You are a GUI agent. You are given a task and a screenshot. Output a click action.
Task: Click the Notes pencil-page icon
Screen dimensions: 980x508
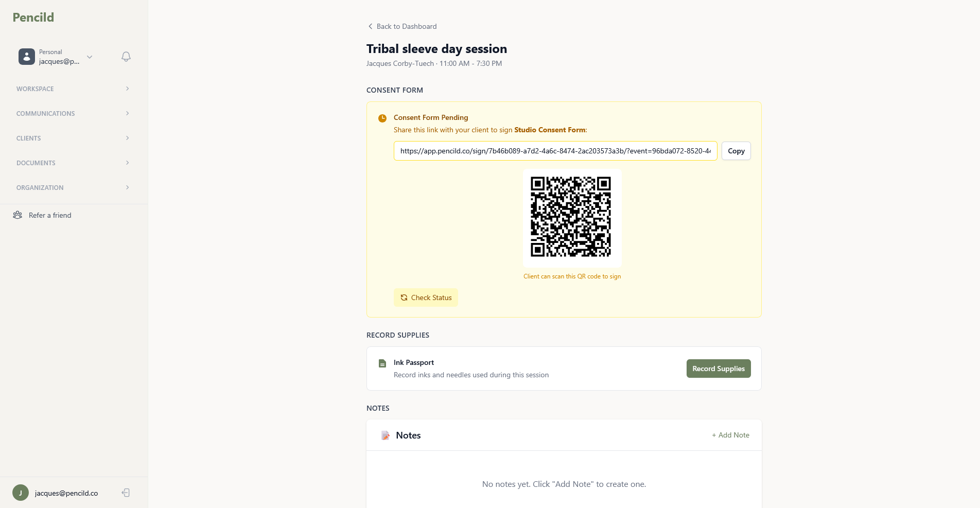click(386, 435)
